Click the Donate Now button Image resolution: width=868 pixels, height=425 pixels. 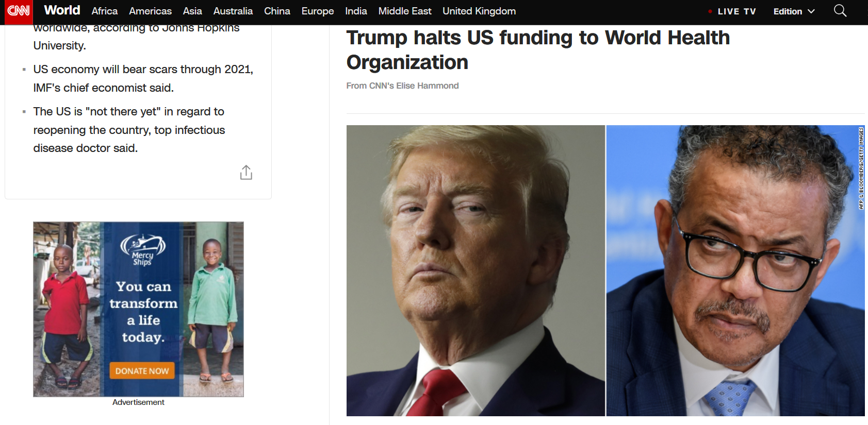(142, 371)
